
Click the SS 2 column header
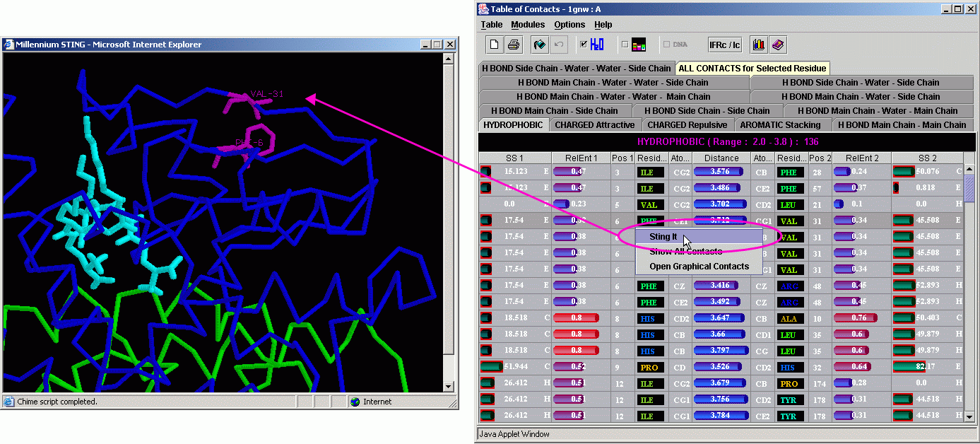coord(927,158)
